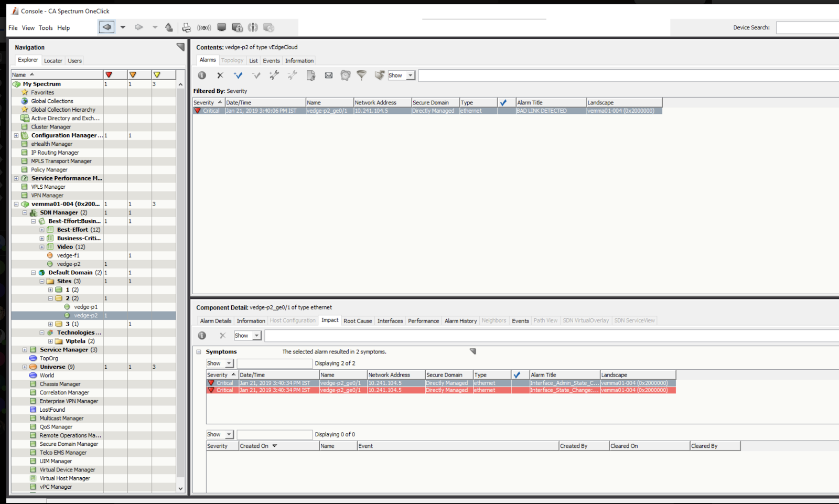
Task: Switch to the Root Cause tab
Action: tap(358, 321)
